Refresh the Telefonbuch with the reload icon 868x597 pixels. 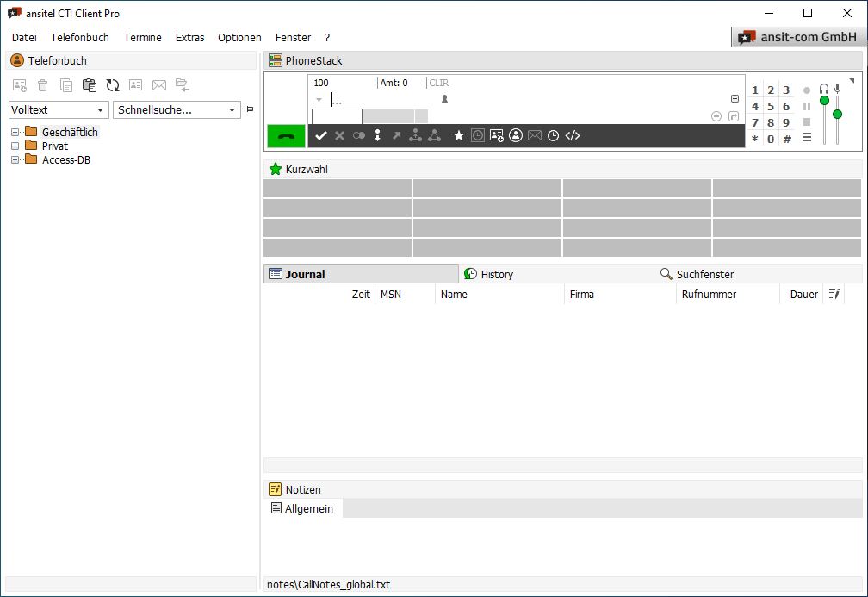tap(113, 84)
